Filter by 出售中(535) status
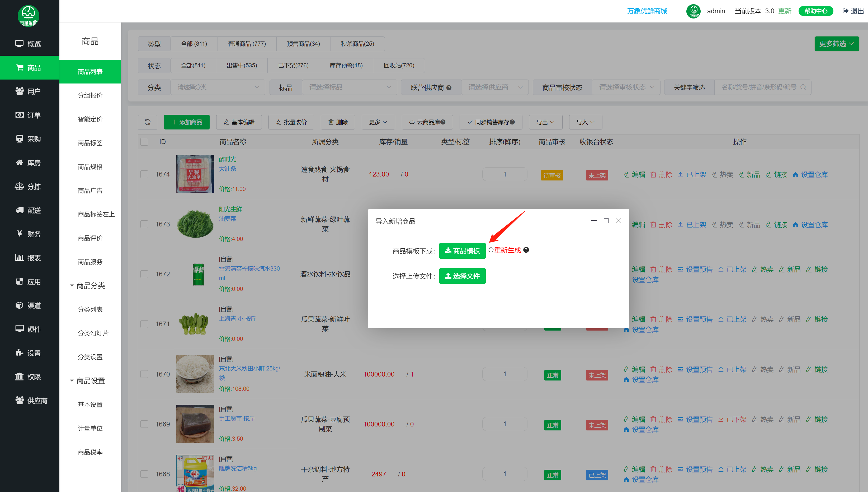This screenshot has height=492, width=868. pyautogui.click(x=242, y=66)
